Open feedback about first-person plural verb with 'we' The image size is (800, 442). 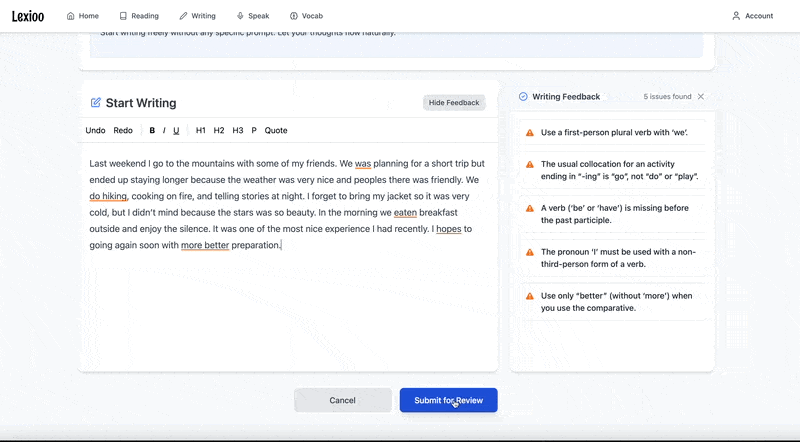[x=613, y=133]
